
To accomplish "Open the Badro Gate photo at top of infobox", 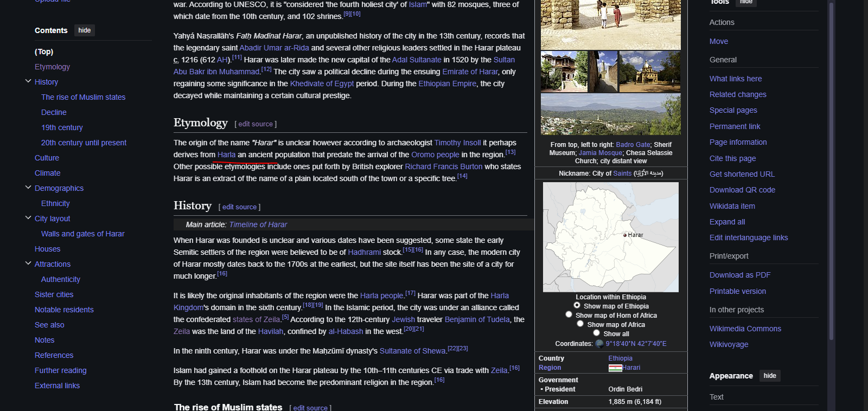I will 610,24.
